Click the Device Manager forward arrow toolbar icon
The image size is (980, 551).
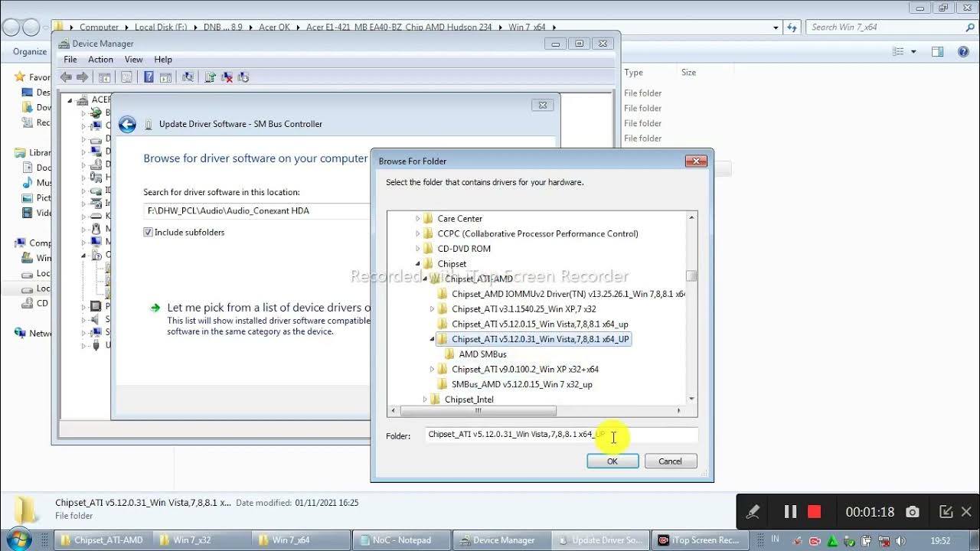pyautogui.click(x=82, y=77)
